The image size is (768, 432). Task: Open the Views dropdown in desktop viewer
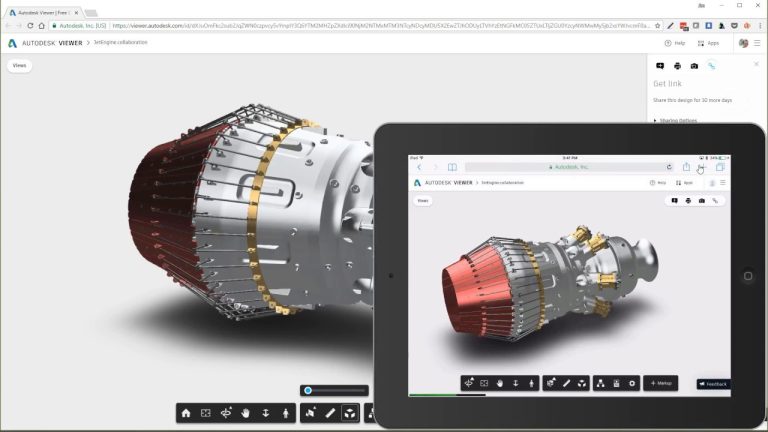[19, 65]
